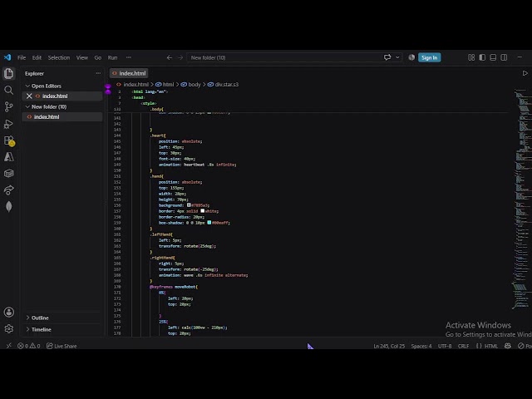Open the Run menu
The height and width of the screenshot is (399, 532).
coord(112,57)
